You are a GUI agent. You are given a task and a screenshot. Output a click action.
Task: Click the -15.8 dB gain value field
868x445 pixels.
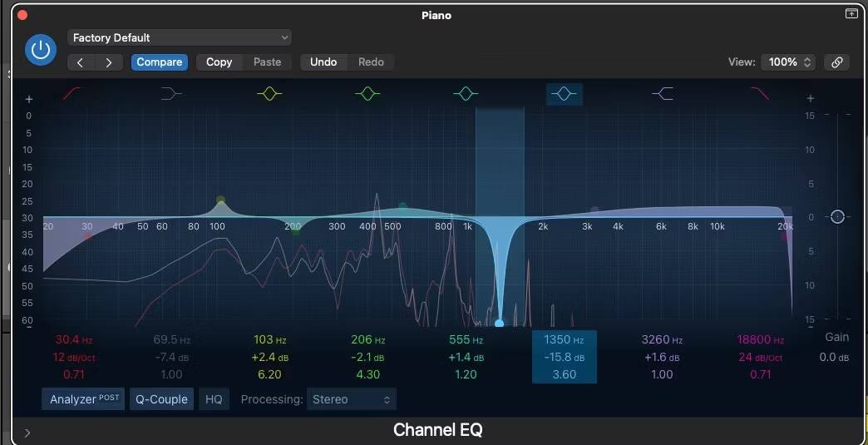point(564,358)
